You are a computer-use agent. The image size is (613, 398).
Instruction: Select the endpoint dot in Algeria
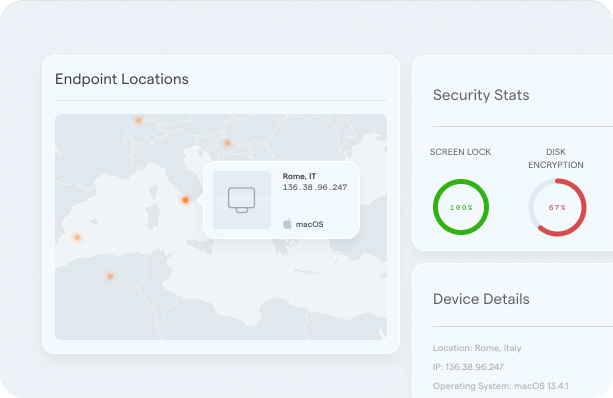tap(110, 276)
